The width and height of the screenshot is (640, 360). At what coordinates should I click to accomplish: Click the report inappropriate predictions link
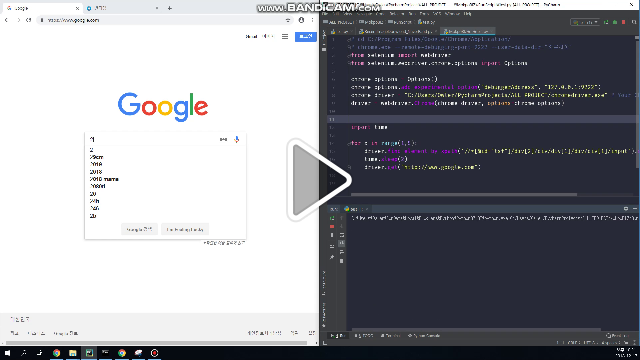tap(224, 243)
